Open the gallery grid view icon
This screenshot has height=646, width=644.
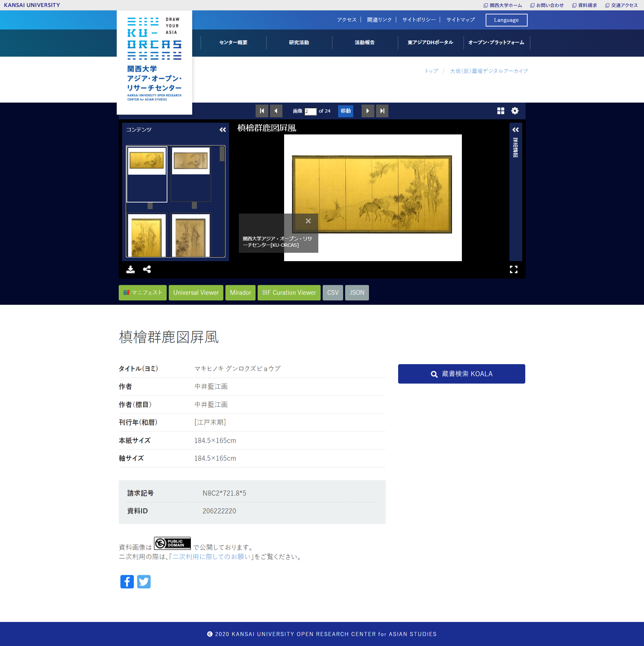[x=501, y=111]
